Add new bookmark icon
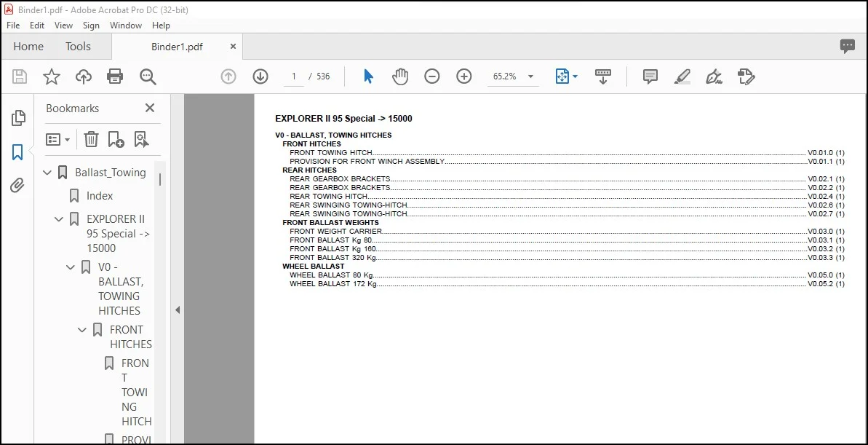This screenshot has height=445, width=868. (116, 139)
